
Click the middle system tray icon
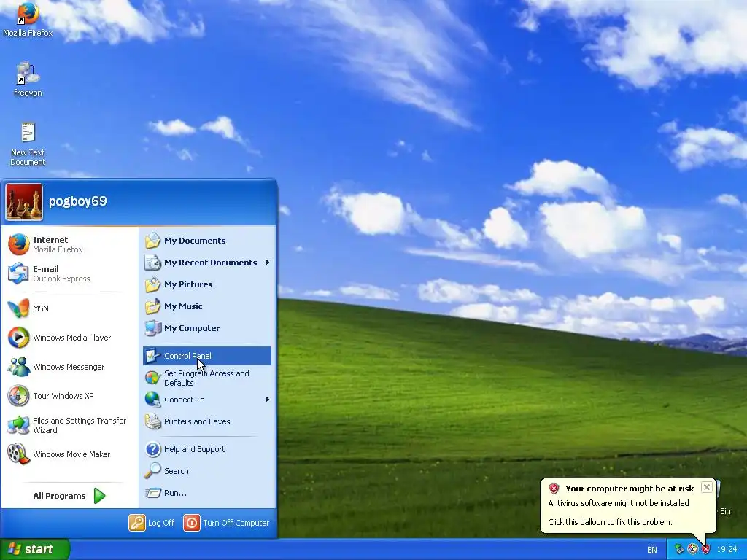point(692,550)
